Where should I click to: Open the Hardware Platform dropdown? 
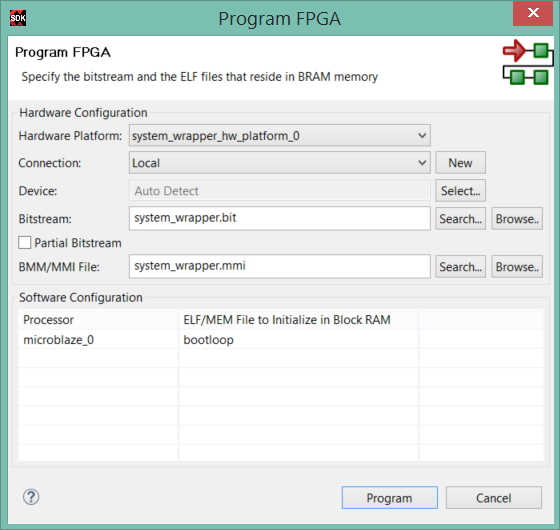280,135
